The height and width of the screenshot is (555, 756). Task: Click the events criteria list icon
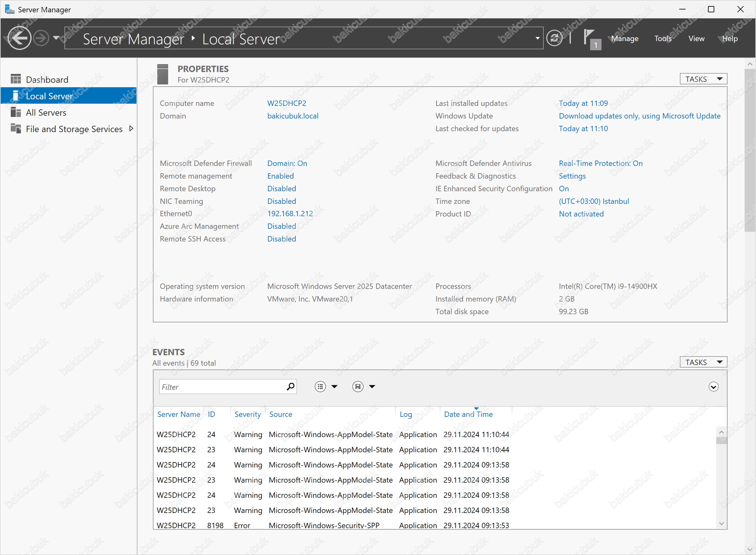click(x=320, y=387)
